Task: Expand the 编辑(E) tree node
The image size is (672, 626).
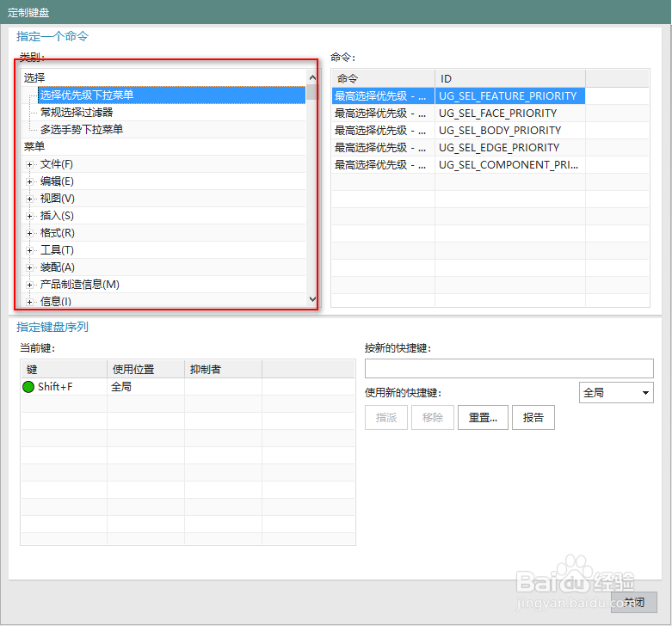Action: pyautogui.click(x=29, y=181)
